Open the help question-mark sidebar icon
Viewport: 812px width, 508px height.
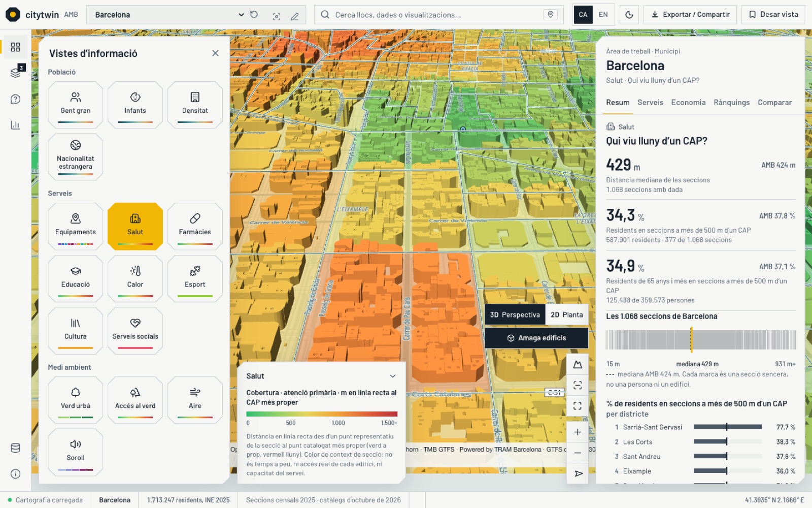click(x=16, y=99)
